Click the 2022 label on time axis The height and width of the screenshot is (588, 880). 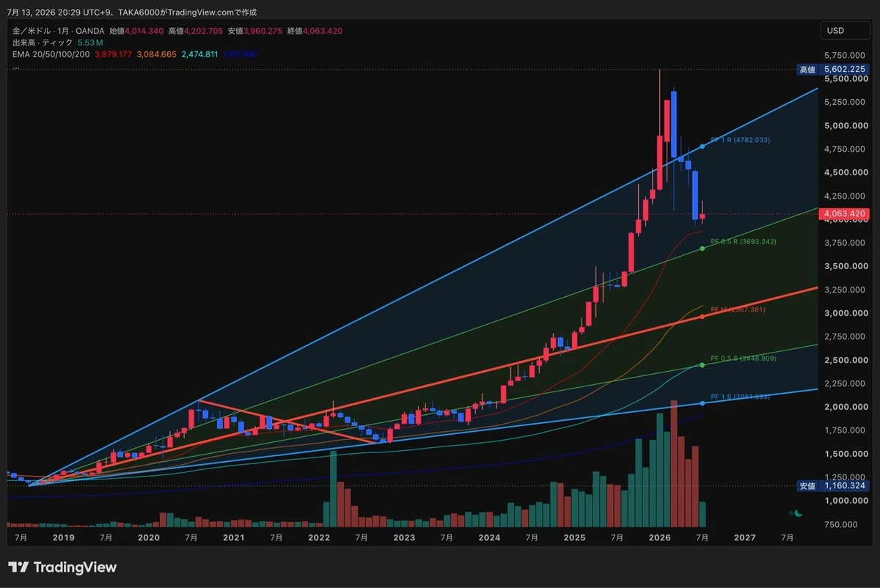coord(319,537)
